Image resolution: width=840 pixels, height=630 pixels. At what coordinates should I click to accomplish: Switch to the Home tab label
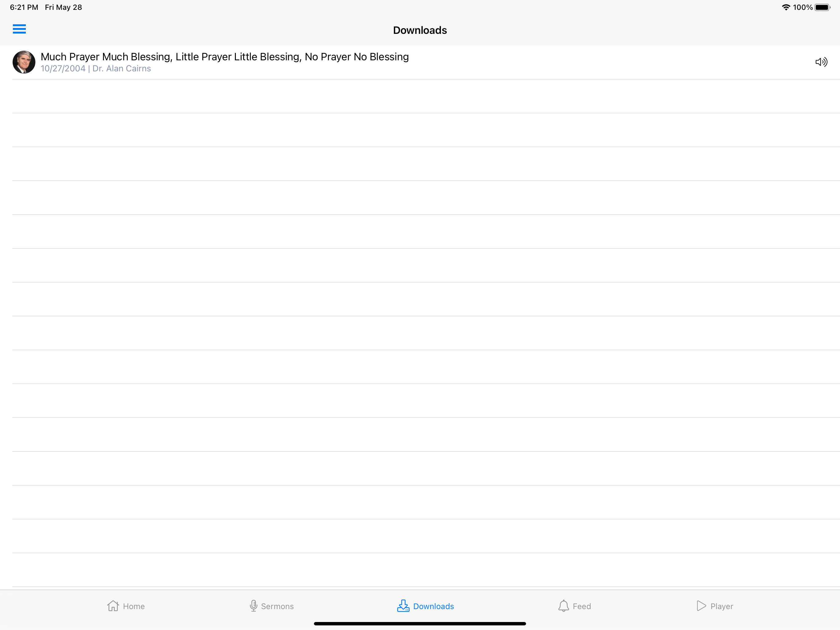click(134, 606)
